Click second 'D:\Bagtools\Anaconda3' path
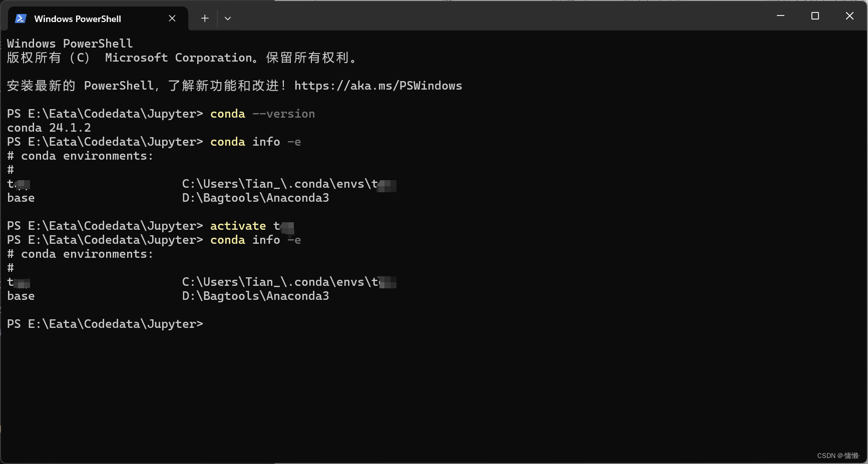The image size is (868, 464). click(256, 296)
